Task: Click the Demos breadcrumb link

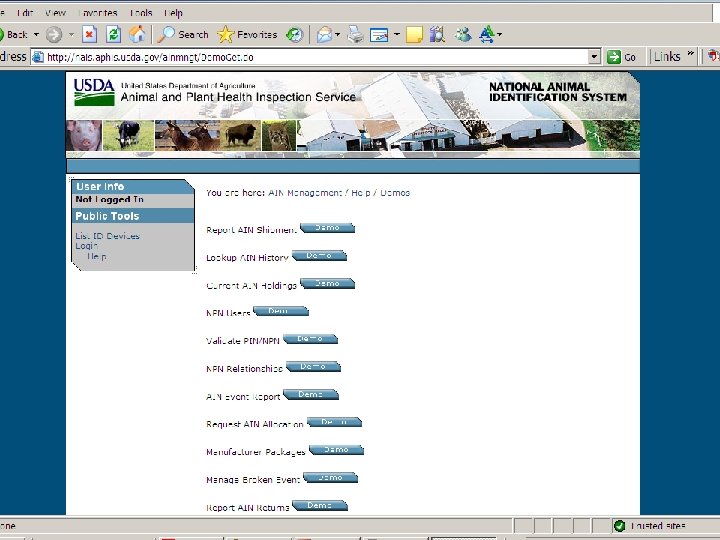Action: [x=395, y=193]
